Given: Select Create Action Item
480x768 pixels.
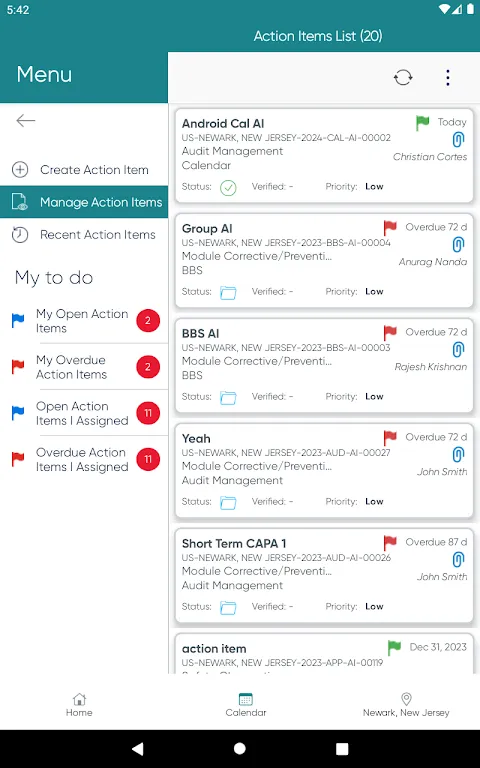Looking at the screenshot, I should coord(84,169).
